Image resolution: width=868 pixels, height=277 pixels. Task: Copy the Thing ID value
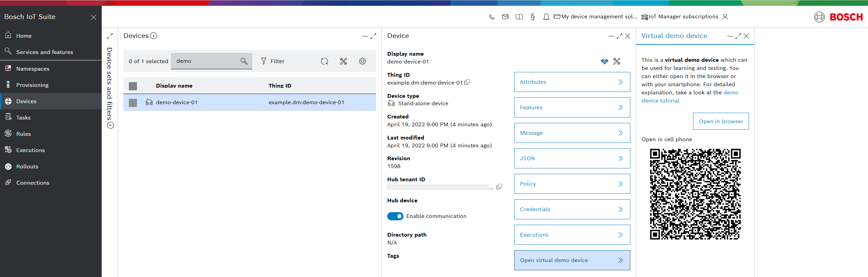pyautogui.click(x=467, y=82)
